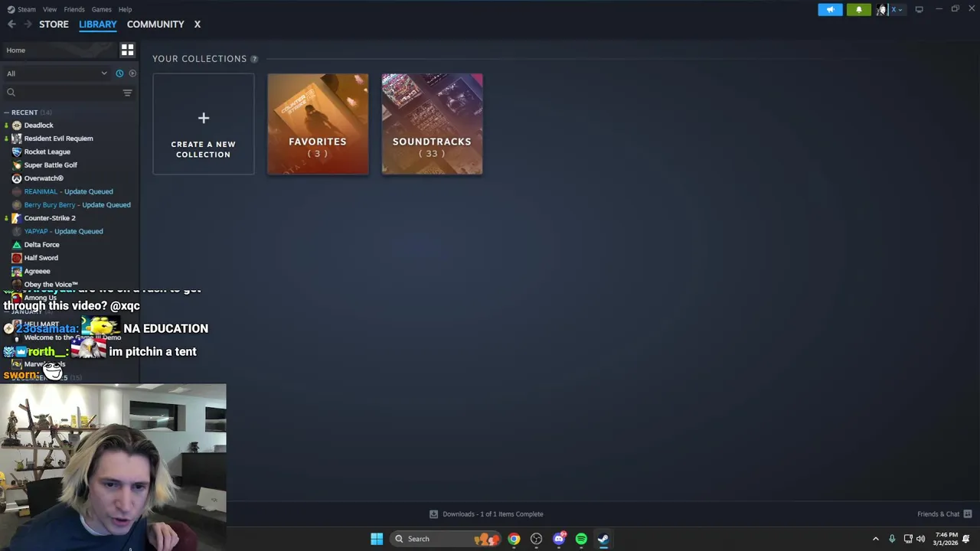Go to library Home
The width and height of the screenshot is (980, 551).
coord(60,51)
